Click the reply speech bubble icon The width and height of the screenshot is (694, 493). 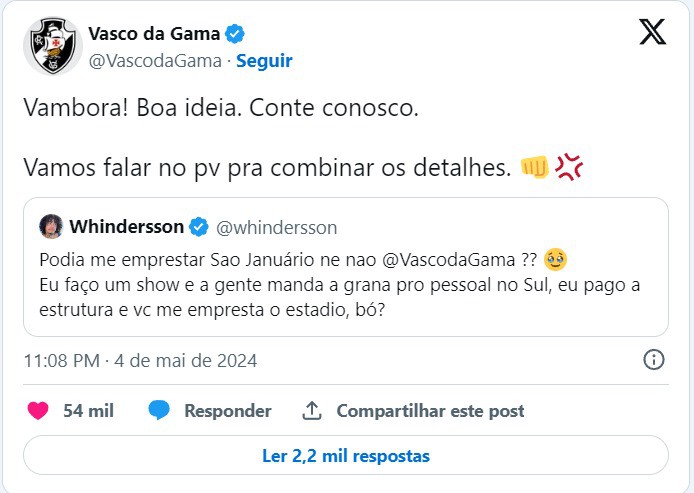pyautogui.click(x=159, y=410)
